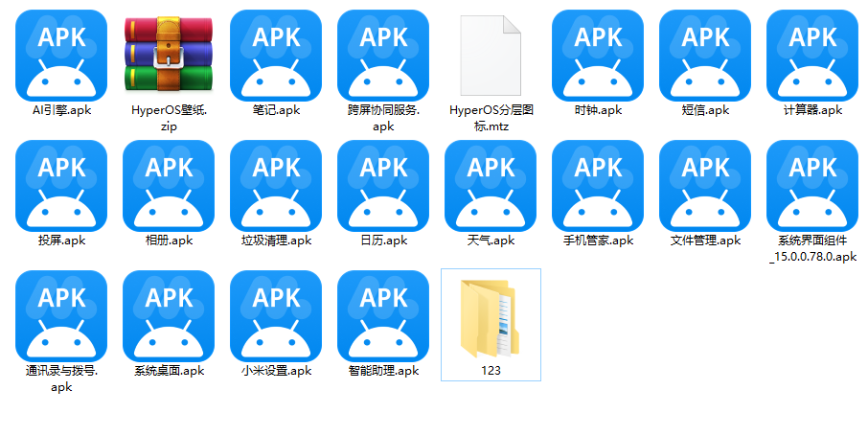Select the folder named 123

pos(491,317)
